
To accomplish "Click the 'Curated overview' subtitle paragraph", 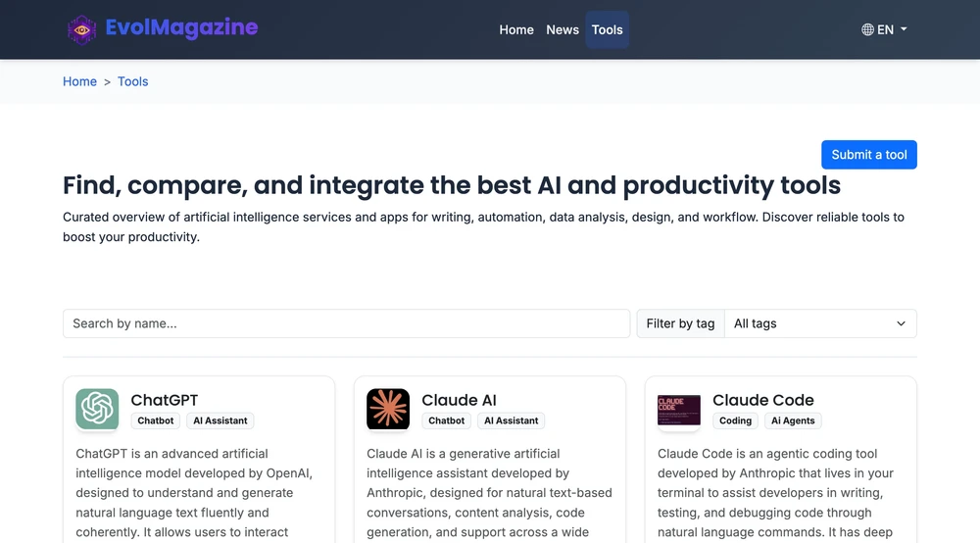I will coord(483,226).
